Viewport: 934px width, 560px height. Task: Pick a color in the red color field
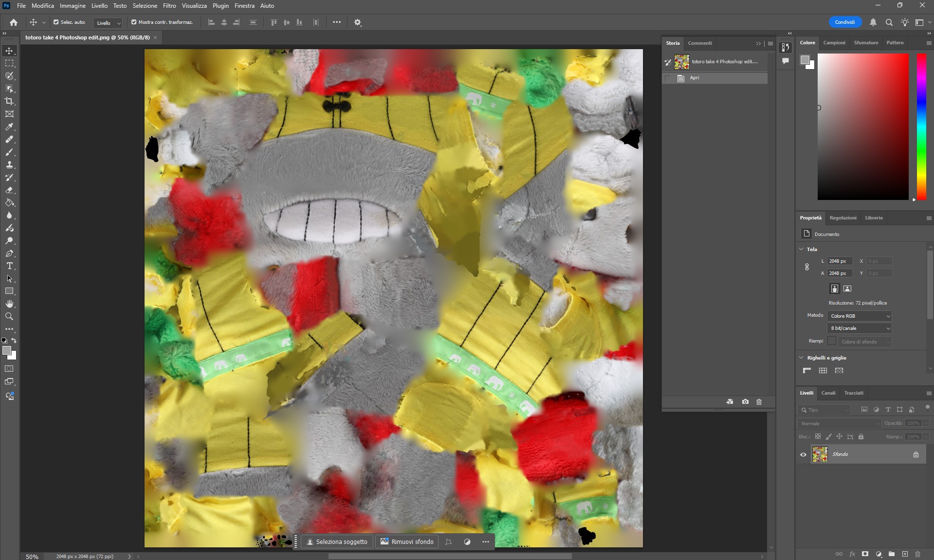[x=863, y=126]
